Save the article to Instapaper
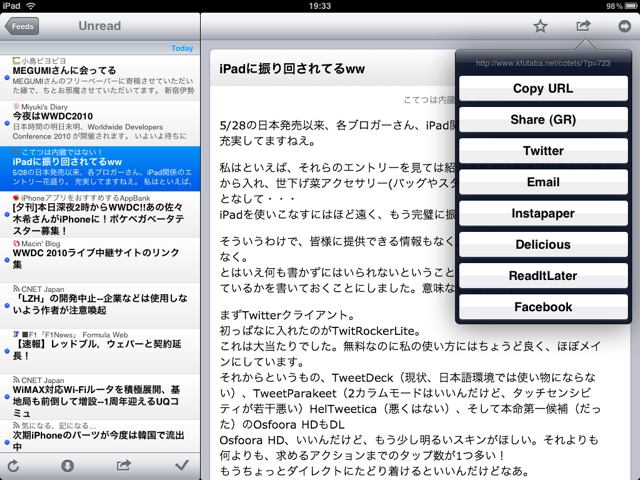The image size is (640, 480). pos(543,213)
